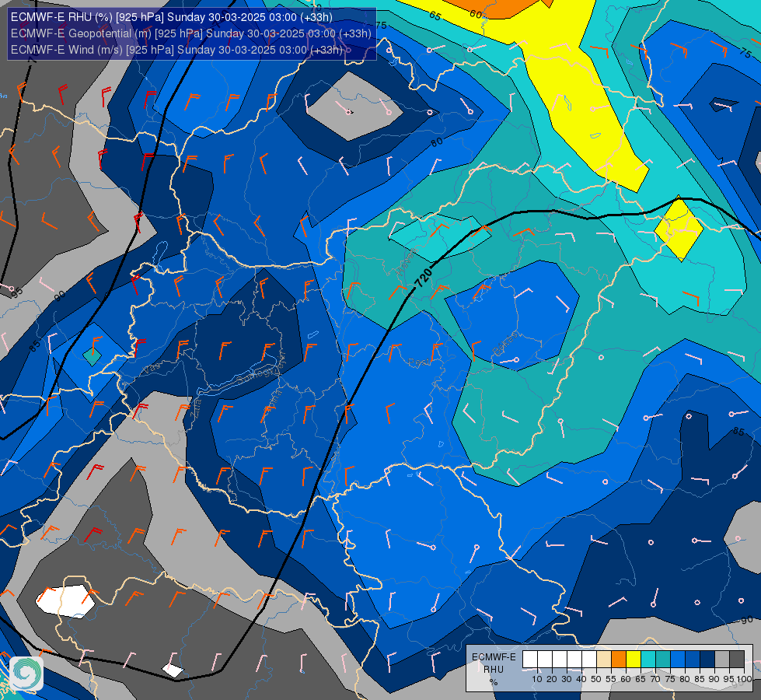Click the RHU label in the legend

click(x=494, y=670)
